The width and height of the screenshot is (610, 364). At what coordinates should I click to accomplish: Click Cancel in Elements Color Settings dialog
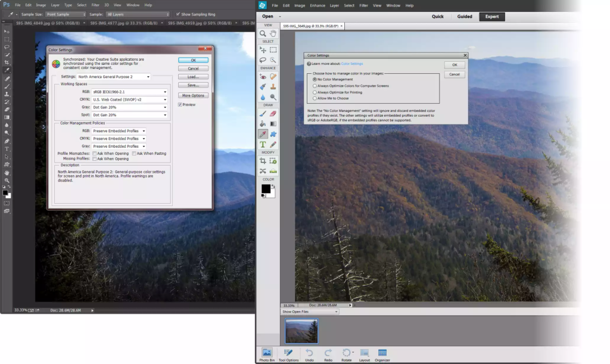coord(455,74)
